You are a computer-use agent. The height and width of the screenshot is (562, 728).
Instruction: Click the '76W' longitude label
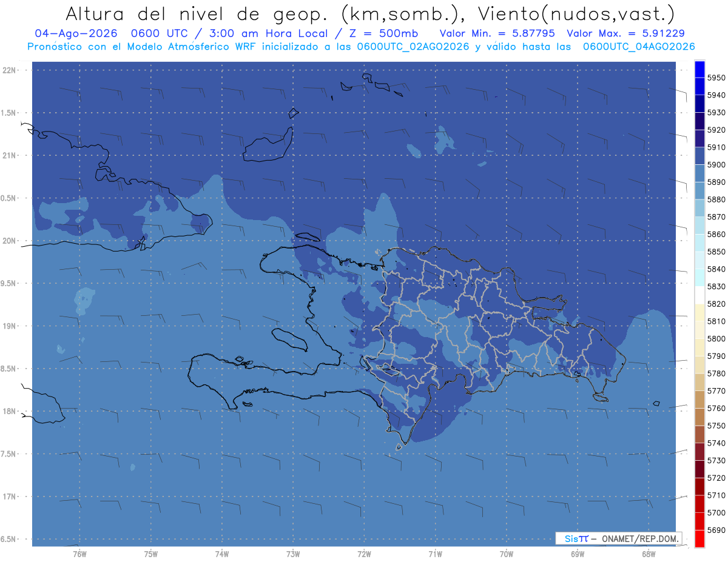pyautogui.click(x=79, y=554)
